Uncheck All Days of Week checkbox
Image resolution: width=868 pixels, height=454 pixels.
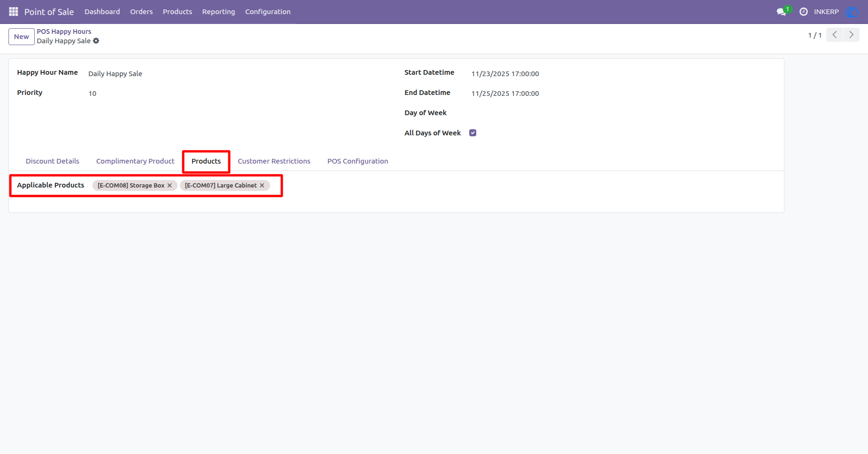tap(473, 133)
